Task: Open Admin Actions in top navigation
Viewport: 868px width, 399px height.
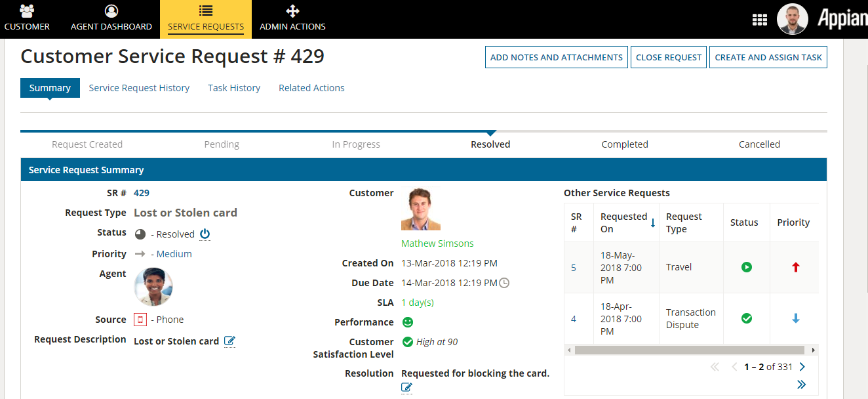Action: pyautogui.click(x=292, y=19)
